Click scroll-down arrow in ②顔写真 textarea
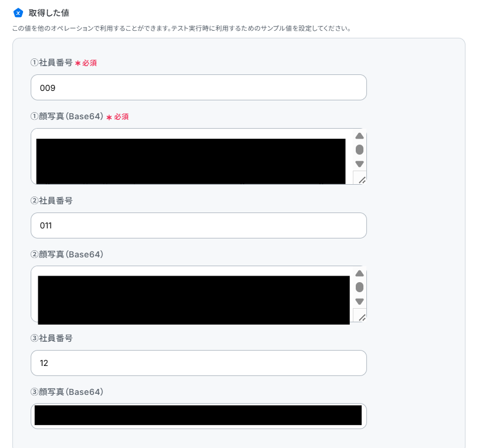The height and width of the screenshot is (448, 482). 359,302
